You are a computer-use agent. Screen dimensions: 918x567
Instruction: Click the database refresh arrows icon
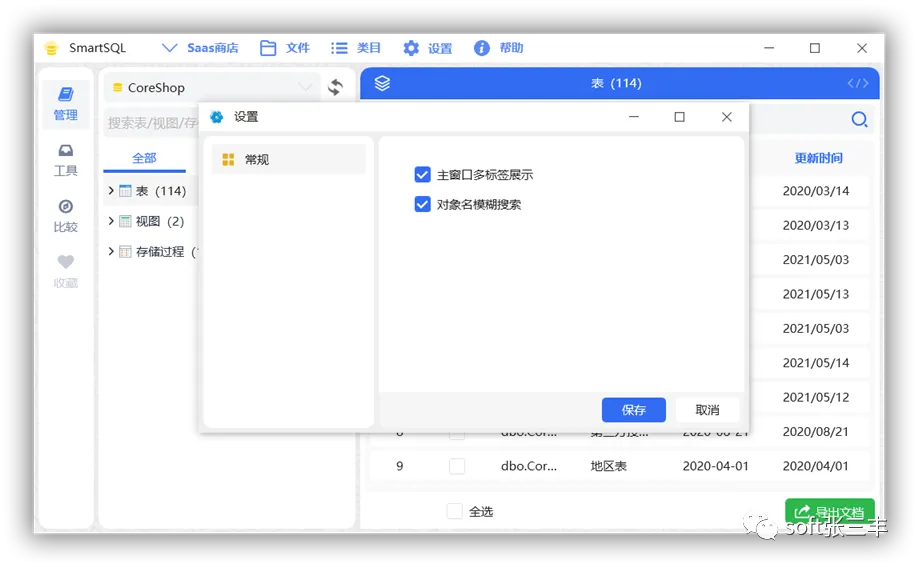point(335,87)
